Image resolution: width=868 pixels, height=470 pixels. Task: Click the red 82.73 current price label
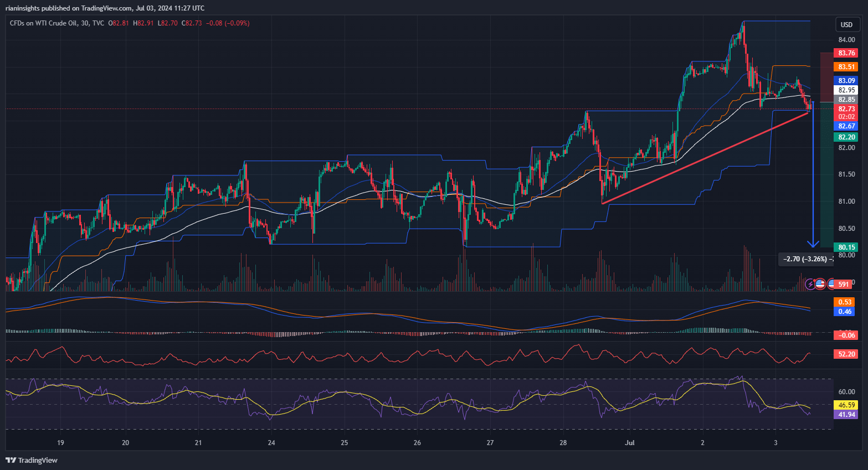[x=846, y=109]
